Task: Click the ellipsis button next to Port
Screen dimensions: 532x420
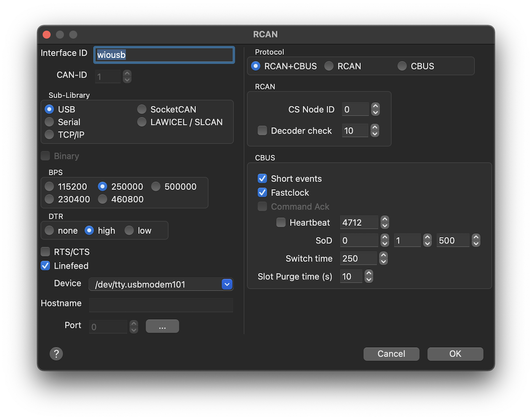Action: tap(162, 327)
